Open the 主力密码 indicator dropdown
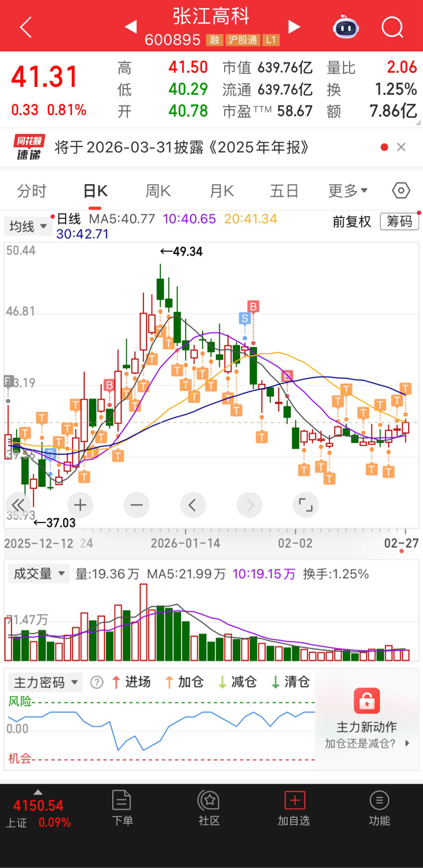 [x=45, y=682]
